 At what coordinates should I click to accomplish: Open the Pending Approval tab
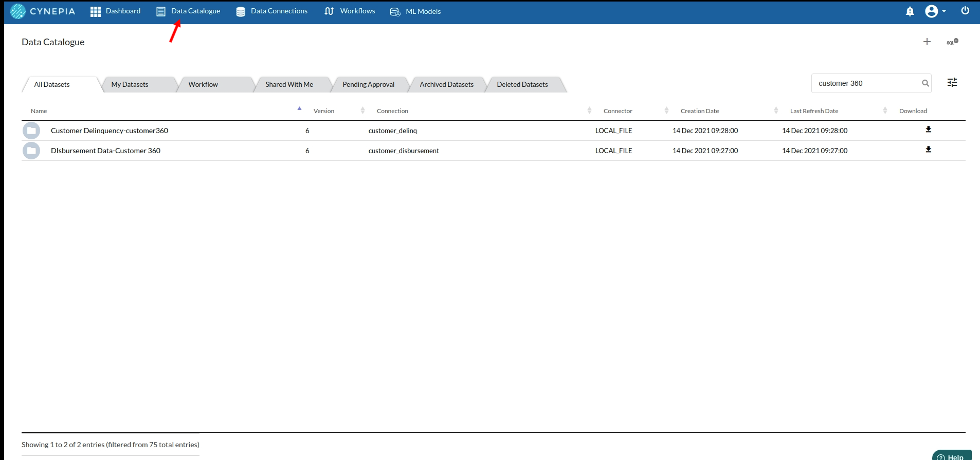[x=370, y=84]
